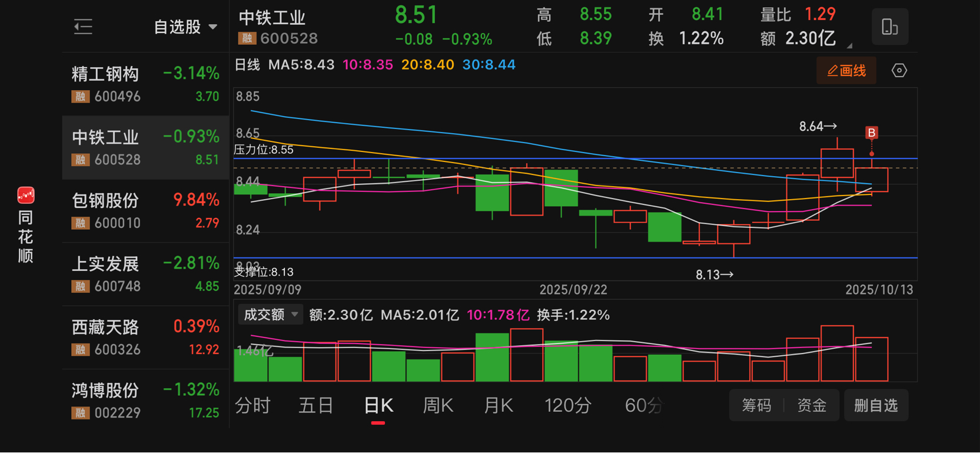This screenshot has width=980, height=453.
Task: Select 上实发展 in watchlist
Action: click(x=145, y=275)
